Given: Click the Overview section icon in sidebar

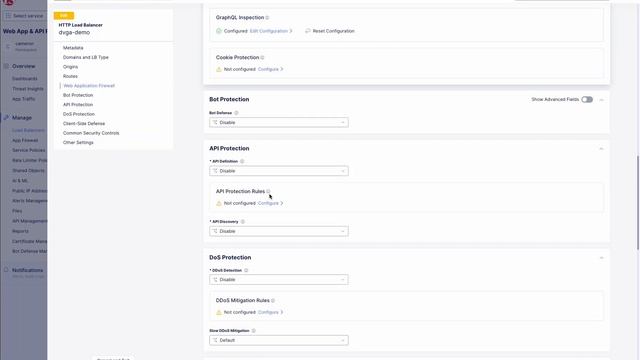Looking at the screenshot, I should click(6, 66).
